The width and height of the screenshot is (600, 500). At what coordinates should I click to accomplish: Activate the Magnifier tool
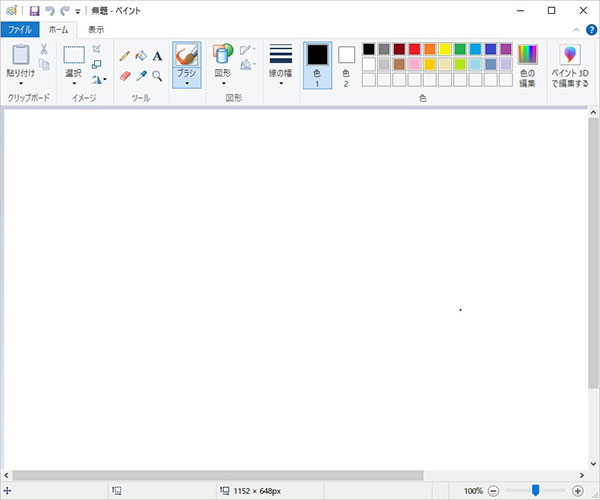[x=157, y=75]
